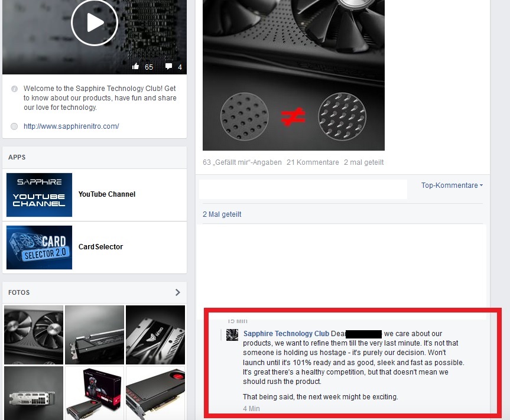Open the photo of the red-accent Radeon card
This screenshot has width=510, height=420.
[155, 393]
